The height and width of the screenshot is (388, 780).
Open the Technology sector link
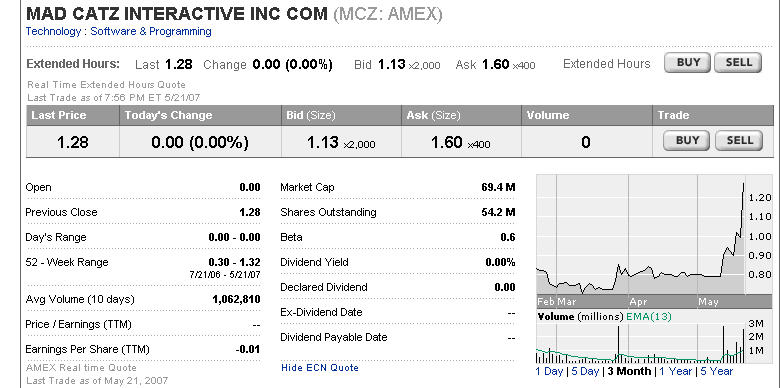(53, 31)
